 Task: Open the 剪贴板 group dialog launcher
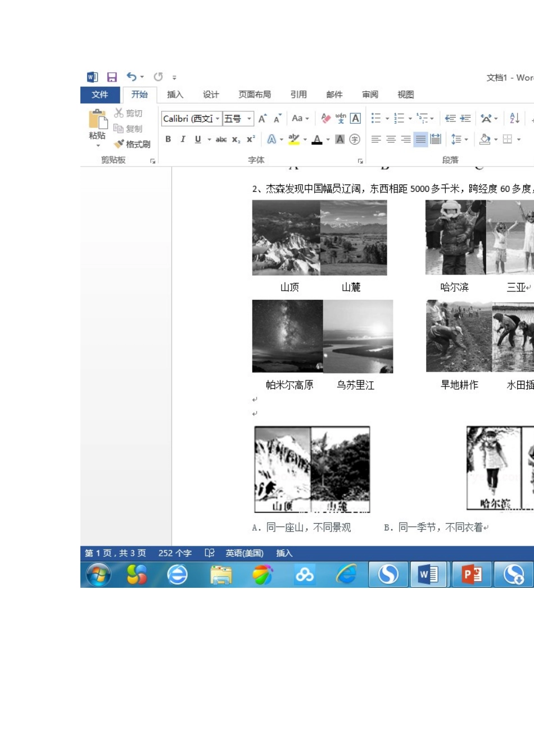pos(153,161)
